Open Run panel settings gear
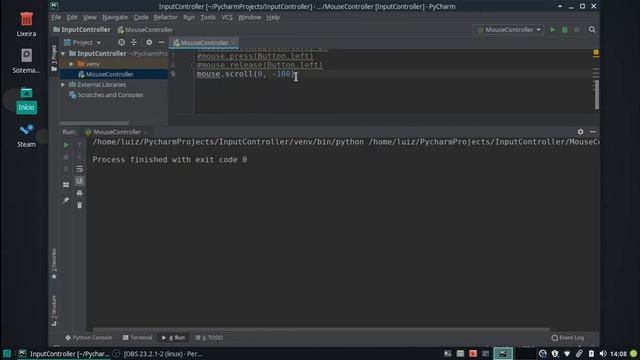 pos(580,131)
